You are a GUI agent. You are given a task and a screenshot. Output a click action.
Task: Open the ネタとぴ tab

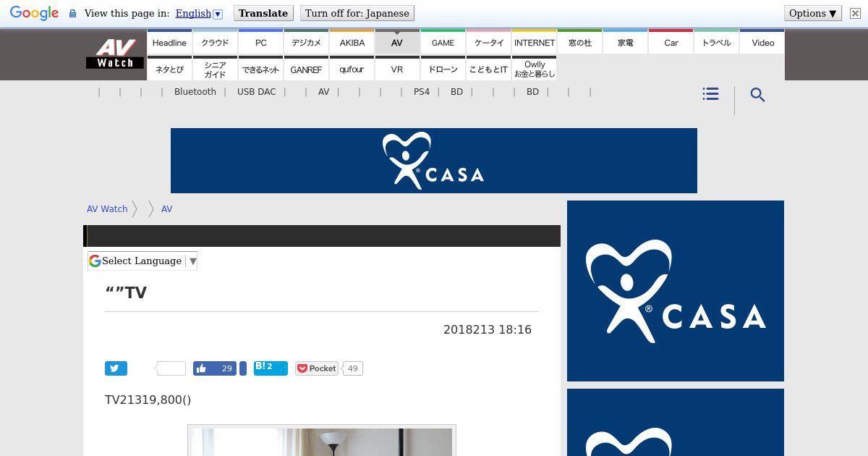169,69
